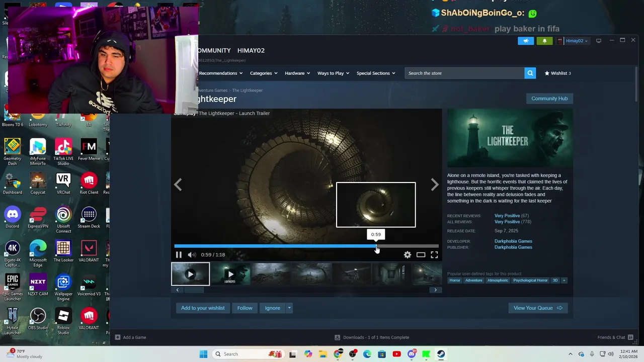Open Friends & Chat
Screen dimensions: 644x362
pyautogui.click(x=615, y=337)
